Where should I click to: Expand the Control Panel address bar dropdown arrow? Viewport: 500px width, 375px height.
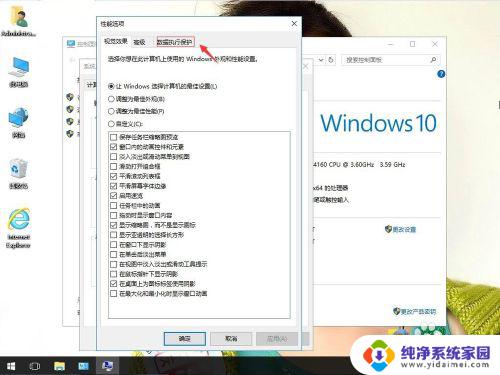click(321, 60)
